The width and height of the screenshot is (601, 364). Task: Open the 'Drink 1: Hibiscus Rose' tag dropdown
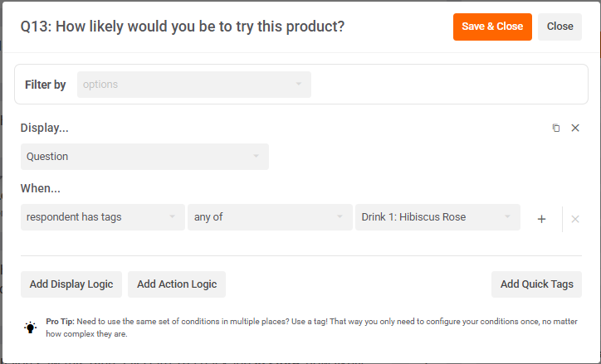(x=437, y=217)
